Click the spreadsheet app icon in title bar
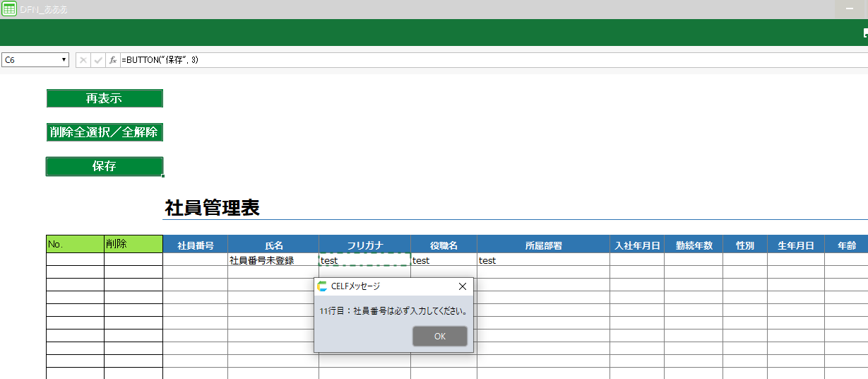 tap(9, 9)
